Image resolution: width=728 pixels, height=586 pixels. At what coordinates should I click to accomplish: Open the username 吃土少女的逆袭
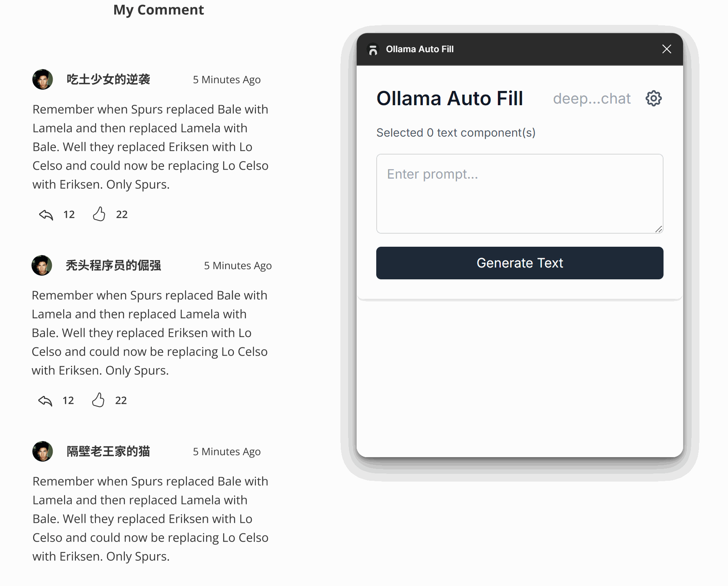click(109, 80)
